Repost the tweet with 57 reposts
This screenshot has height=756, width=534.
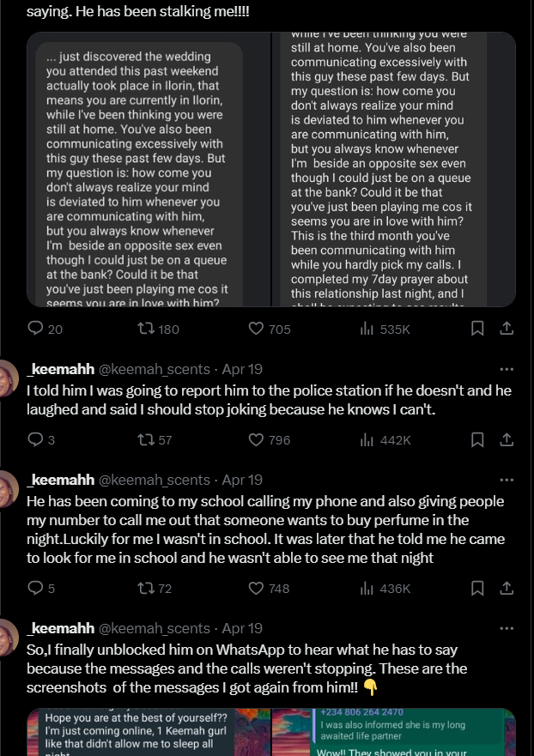click(146, 440)
